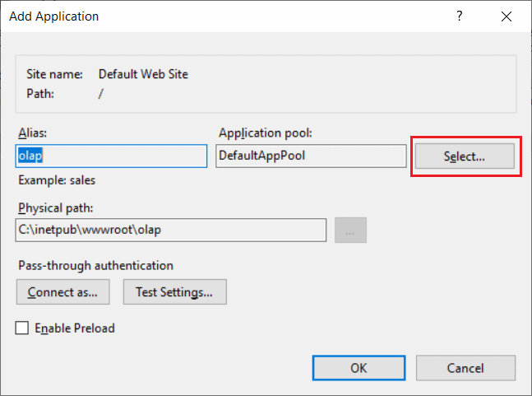Browse for physical path with ellipsis button
The width and height of the screenshot is (532, 396).
pos(350,231)
